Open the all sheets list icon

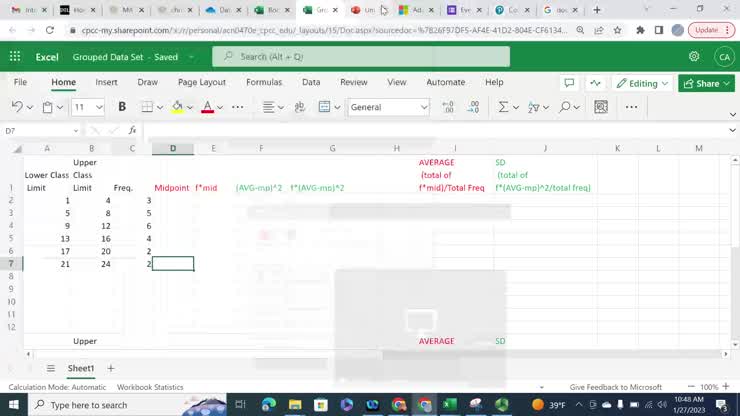click(x=51, y=368)
